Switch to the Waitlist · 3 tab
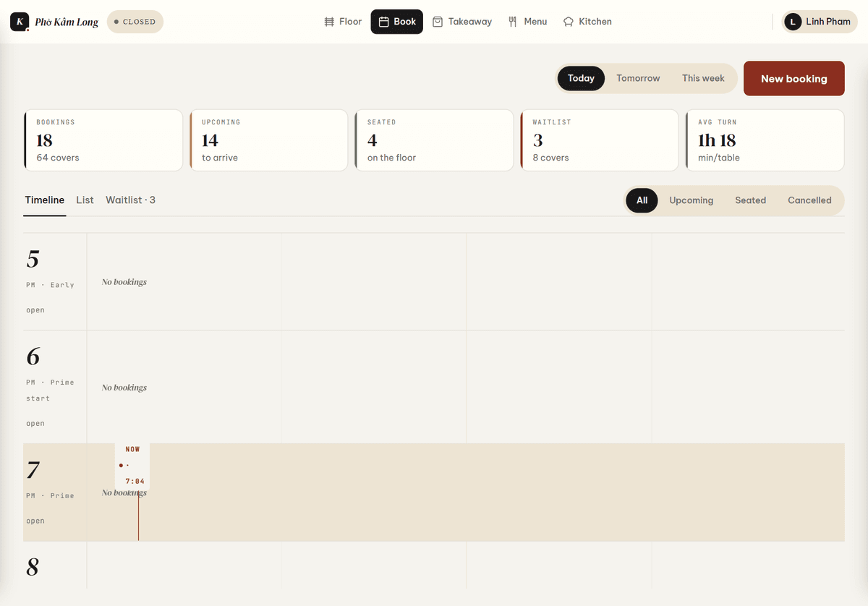 click(130, 200)
